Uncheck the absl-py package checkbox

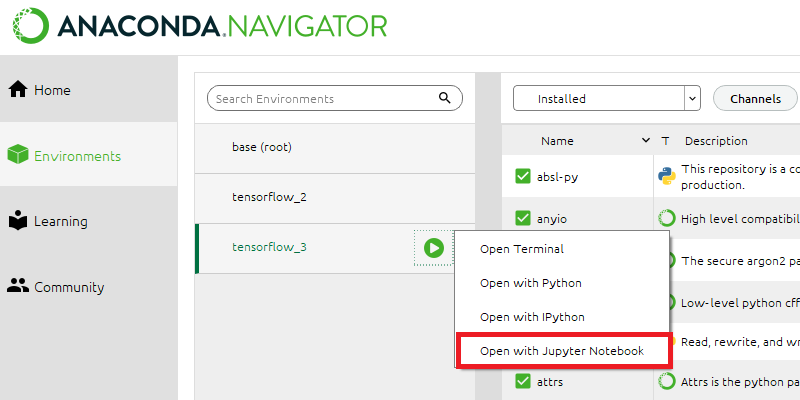point(523,177)
